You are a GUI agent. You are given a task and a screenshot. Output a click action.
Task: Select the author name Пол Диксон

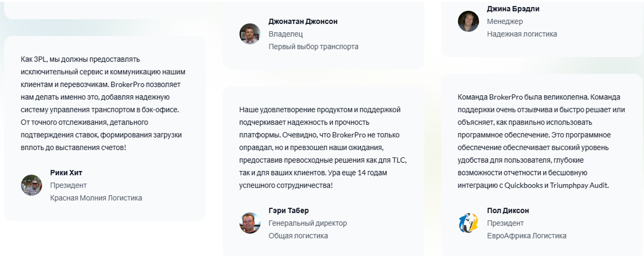(x=508, y=211)
